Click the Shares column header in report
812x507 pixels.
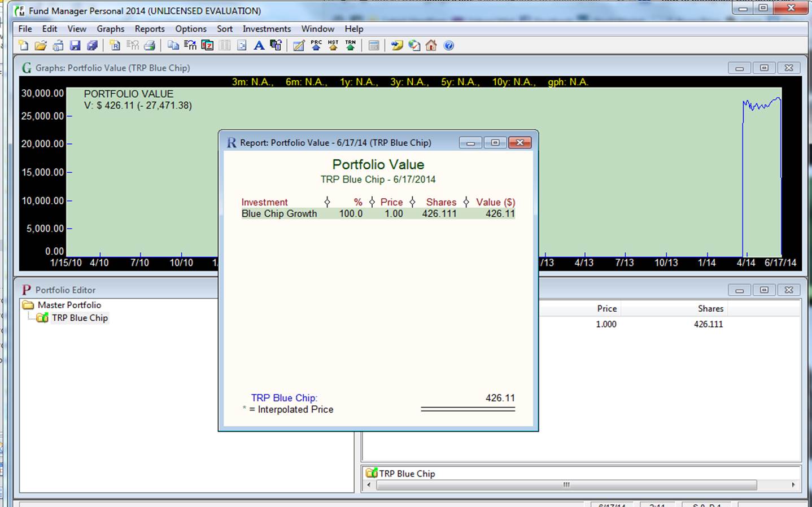[441, 202]
